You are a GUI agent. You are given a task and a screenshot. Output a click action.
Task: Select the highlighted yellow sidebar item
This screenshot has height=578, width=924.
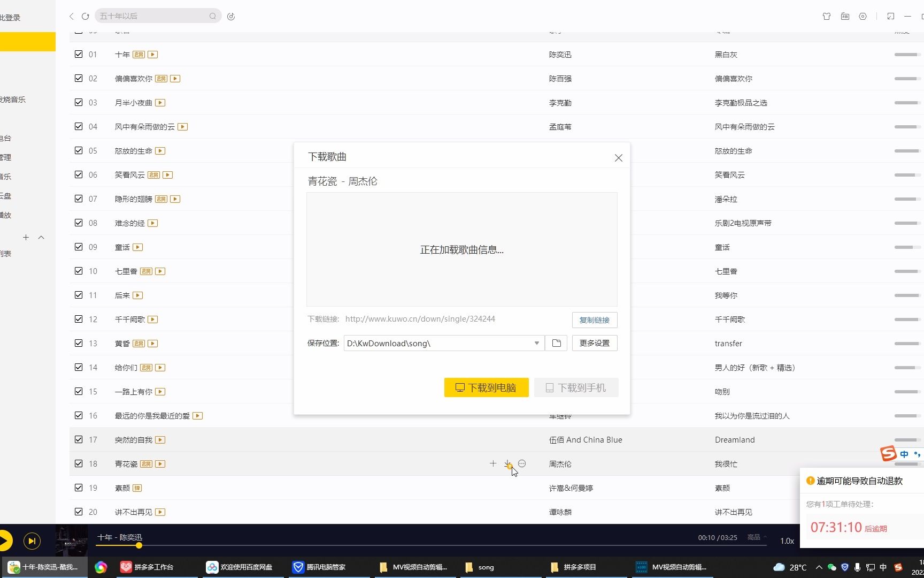coord(28,42)
